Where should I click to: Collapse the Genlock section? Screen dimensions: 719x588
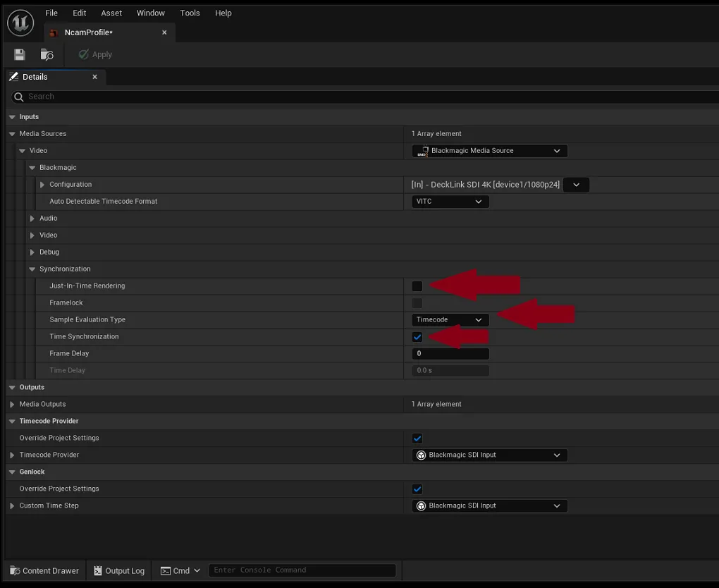point(13,472)
